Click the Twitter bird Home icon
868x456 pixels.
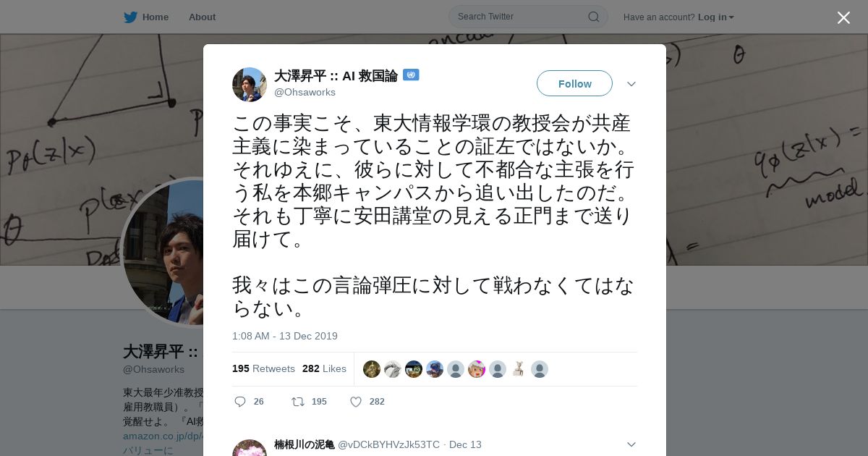130,17
